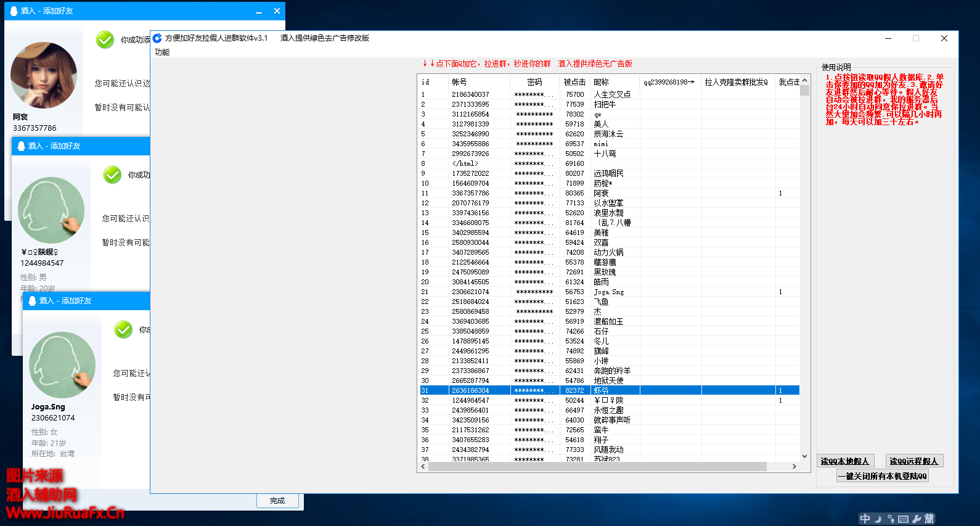The height and width of the screenshot is (526, 980).
Task: Click penguin icon in the Joga.Sng add-friend window title
Action: pos(33,301)
